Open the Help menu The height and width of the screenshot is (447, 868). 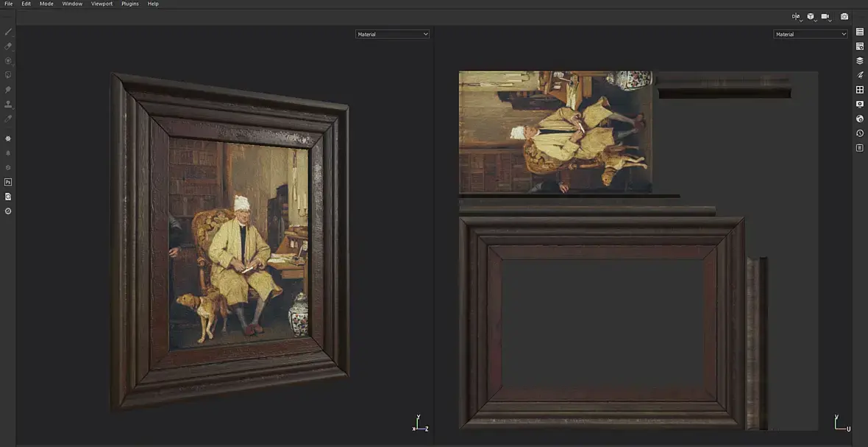153,4
